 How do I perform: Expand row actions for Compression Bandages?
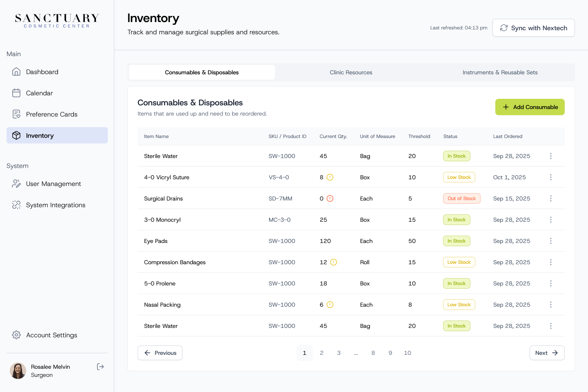[x=551, y=262]
